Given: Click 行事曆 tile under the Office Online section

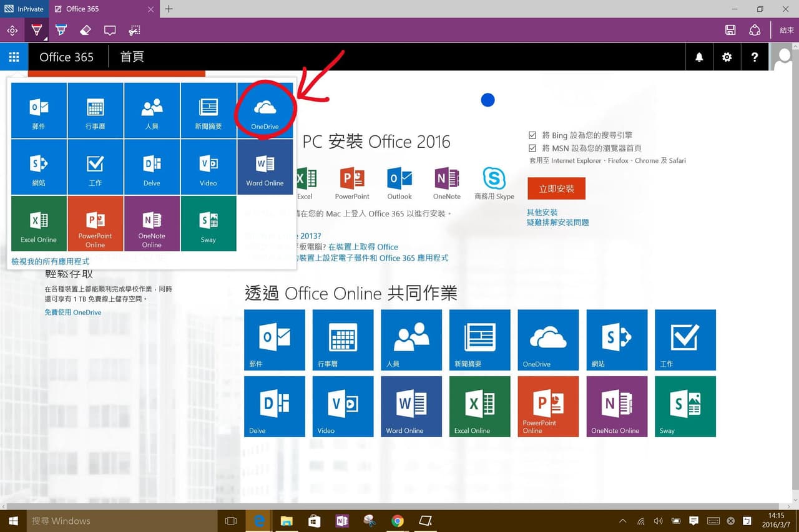Looking at the screenshot, I should pos(343,340).
